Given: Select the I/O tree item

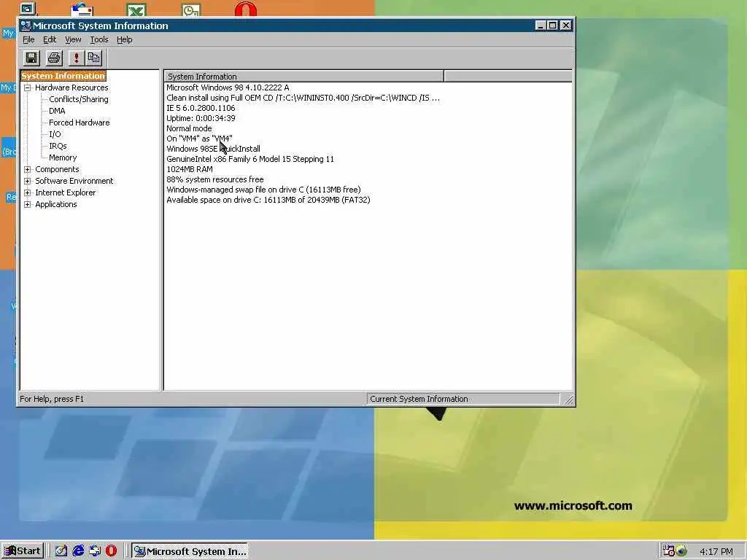Looking at the screenshot, I should point(55,134).
